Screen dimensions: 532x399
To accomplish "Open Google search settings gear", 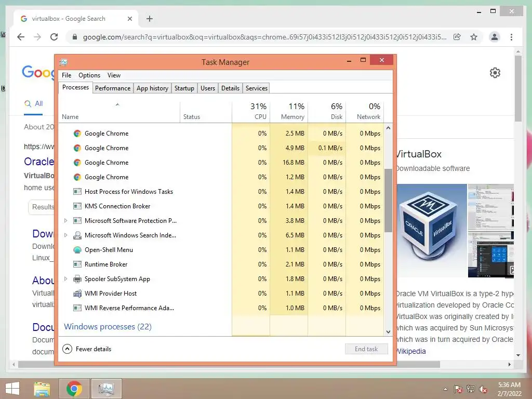I will (495, 73).
